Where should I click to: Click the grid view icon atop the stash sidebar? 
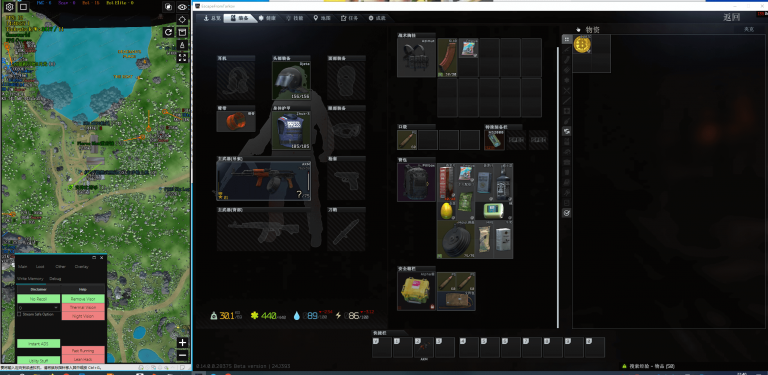coord(566,39)
